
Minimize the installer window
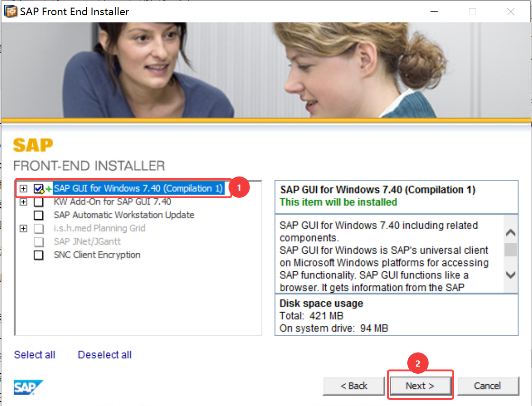click(434, 11)
